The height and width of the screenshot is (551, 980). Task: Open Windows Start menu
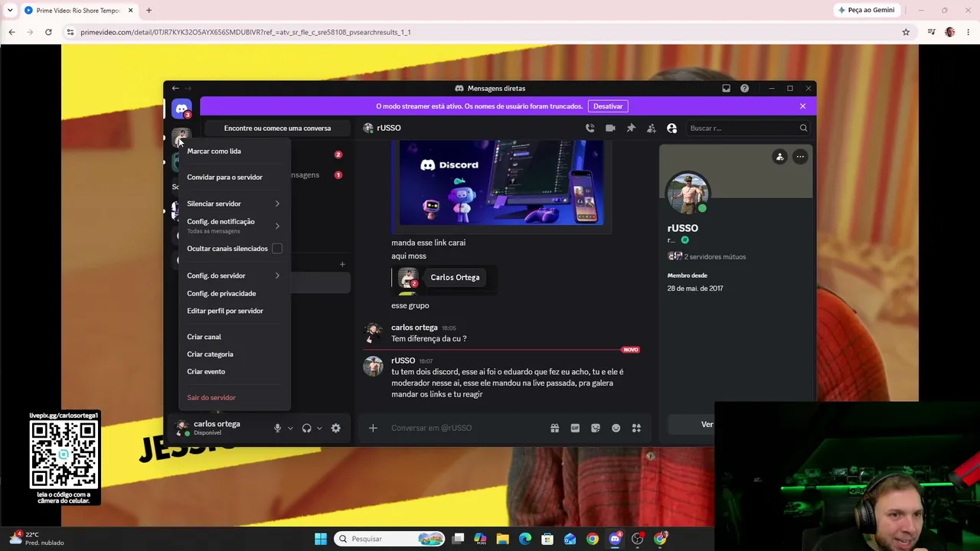point(321,539)
